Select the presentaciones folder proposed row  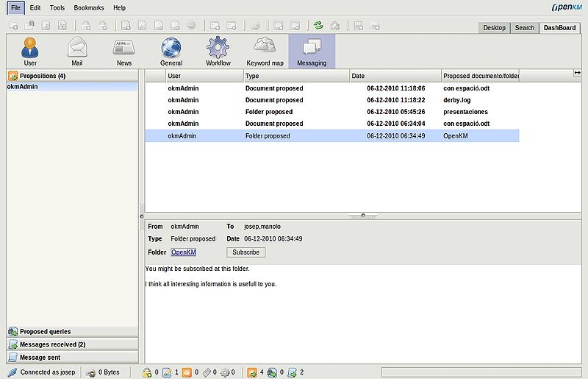tap(332, 112)
